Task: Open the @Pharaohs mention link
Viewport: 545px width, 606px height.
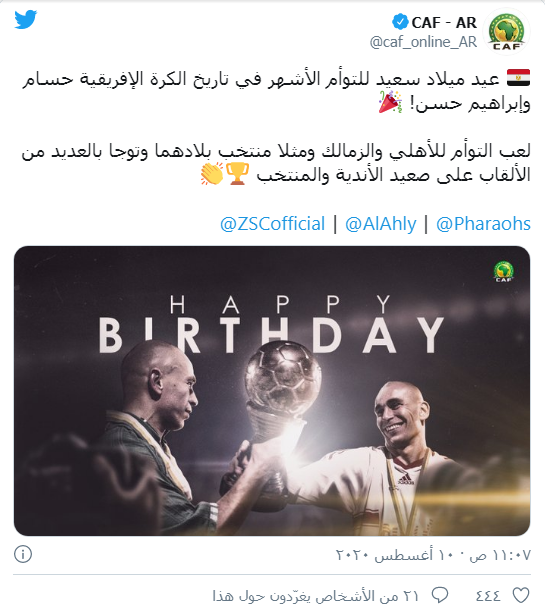Action: 483,224
